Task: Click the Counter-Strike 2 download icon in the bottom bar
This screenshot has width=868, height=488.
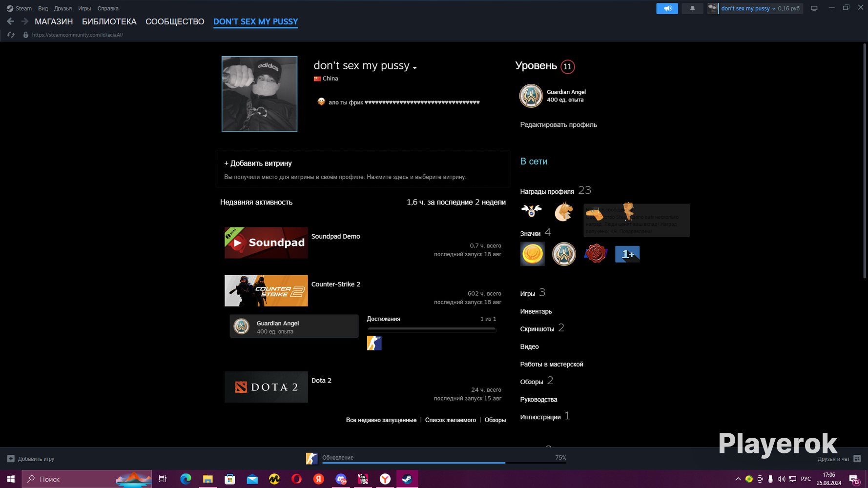Action: [x=311, y=459]
